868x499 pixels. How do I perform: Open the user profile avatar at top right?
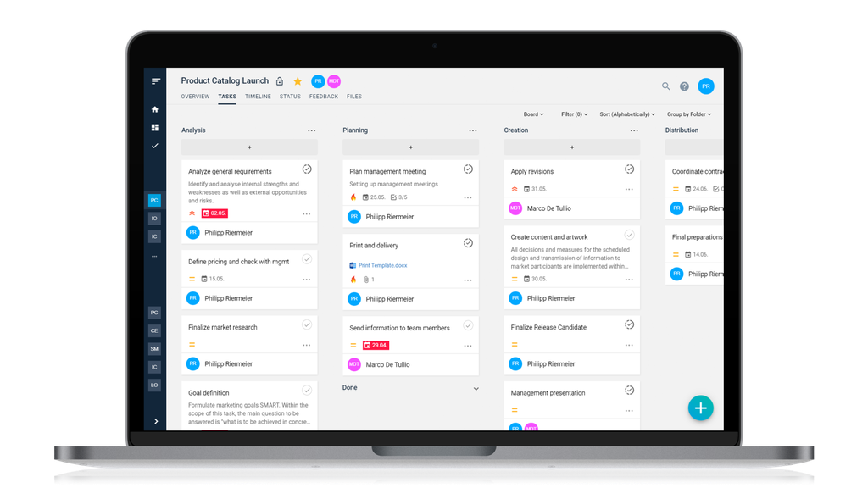point(706,86)
